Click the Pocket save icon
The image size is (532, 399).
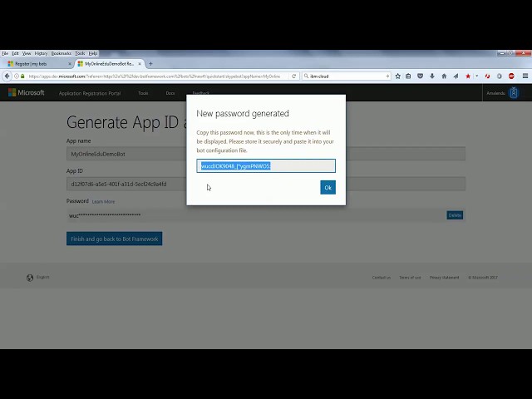click(x=420, y=76)
